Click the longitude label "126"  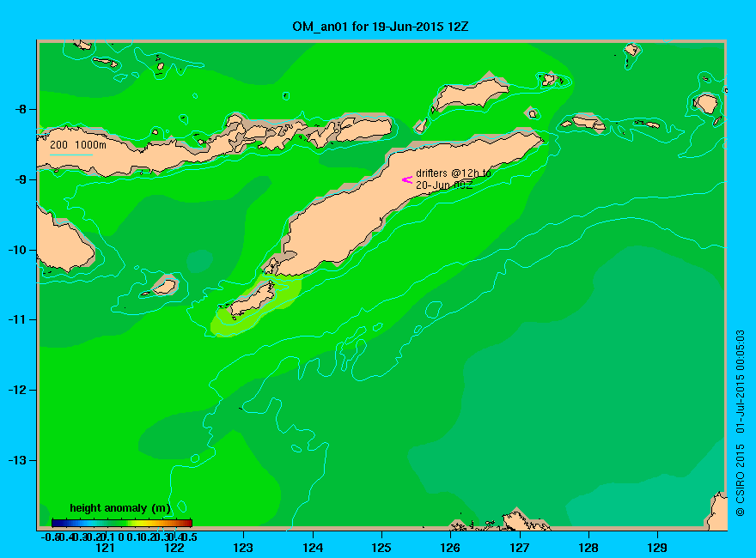pyautogui.click(x=450, y=548)
